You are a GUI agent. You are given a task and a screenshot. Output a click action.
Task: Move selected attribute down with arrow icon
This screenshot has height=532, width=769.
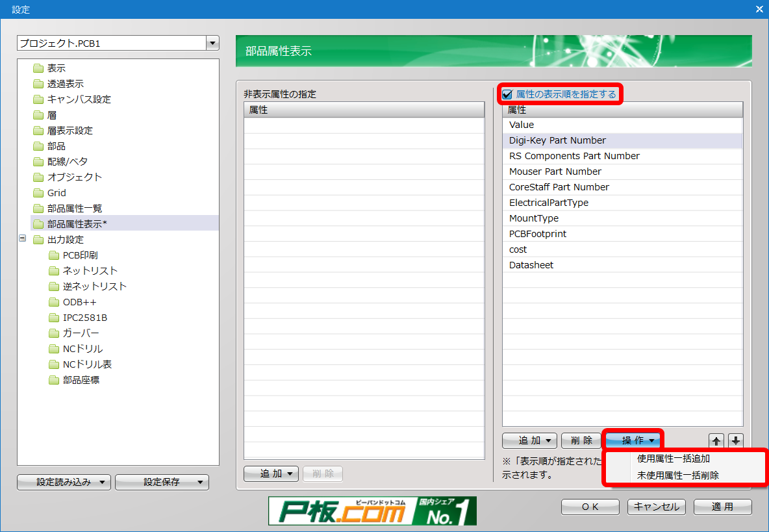pyautogui.click(x=736, y=441)
